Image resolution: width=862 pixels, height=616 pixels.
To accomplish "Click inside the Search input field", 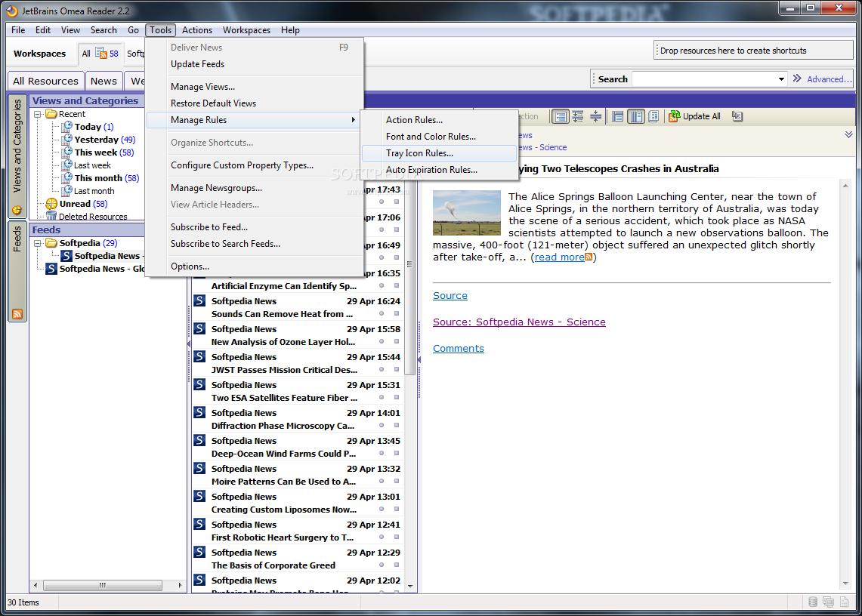I will tap(704, 79).
